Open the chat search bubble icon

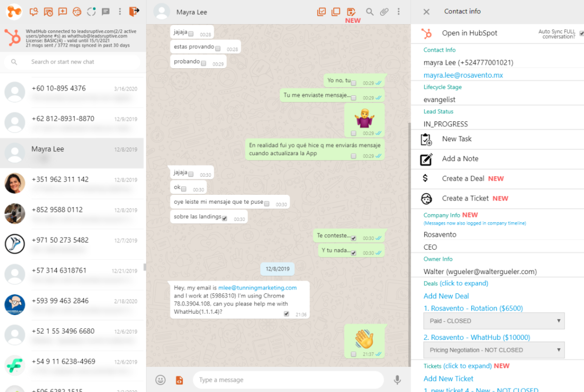pyautogui.click(x=33, y=11)
